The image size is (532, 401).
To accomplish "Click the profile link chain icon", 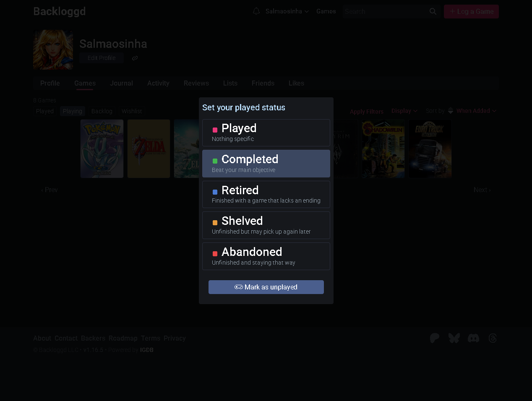I will click(x=135, y=58).
